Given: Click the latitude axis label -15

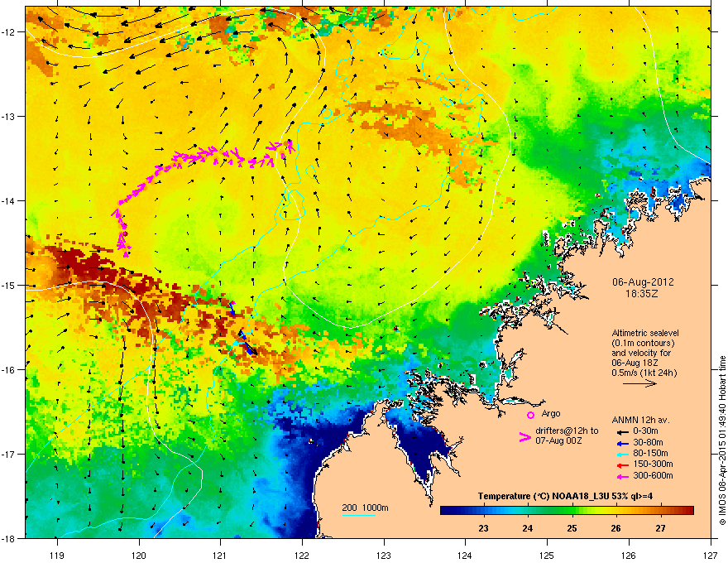Looking at the screenshot, I should 8,285.
